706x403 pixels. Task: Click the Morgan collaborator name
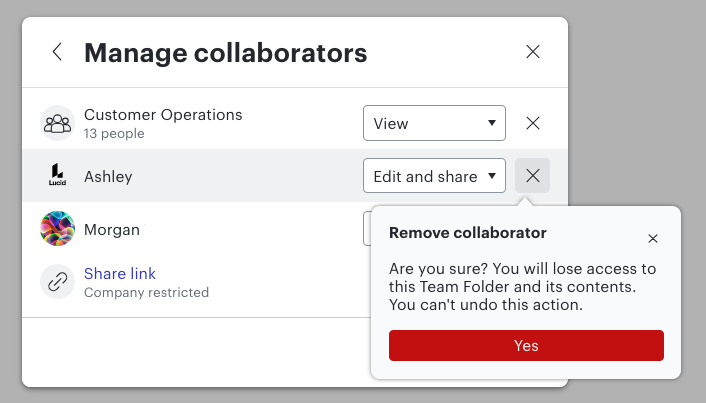point(112,230)
